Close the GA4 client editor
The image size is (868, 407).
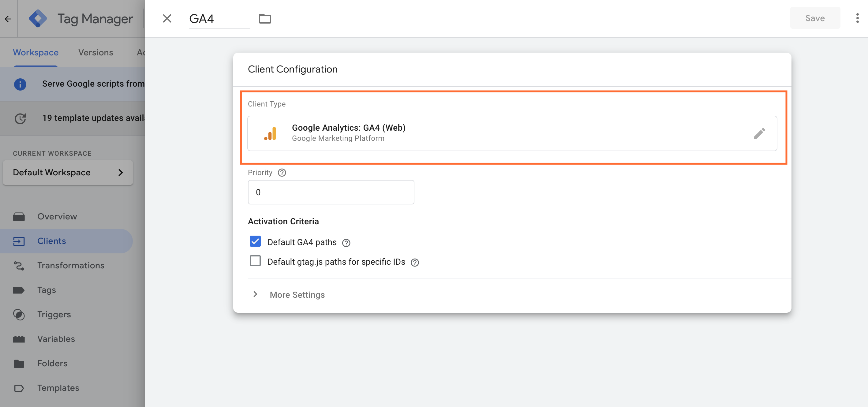coord(167,18)
